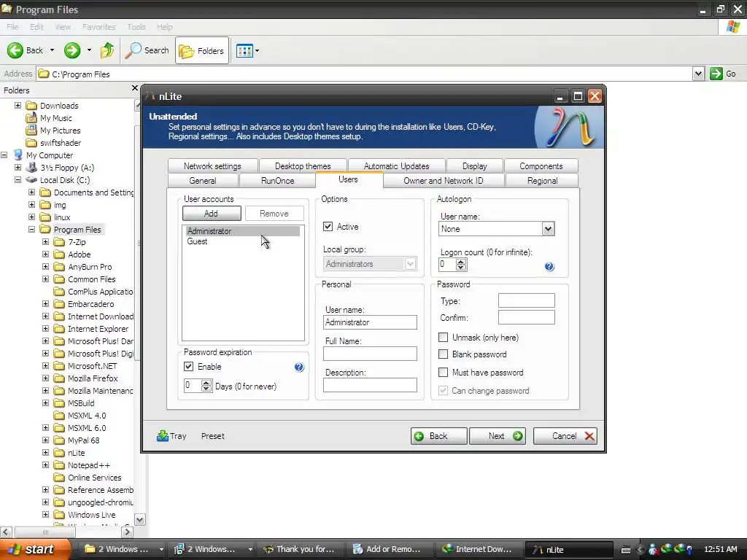Click the nLite Next button
The width and height of the screenshot is (747, 560).
[x=498, y=436]
